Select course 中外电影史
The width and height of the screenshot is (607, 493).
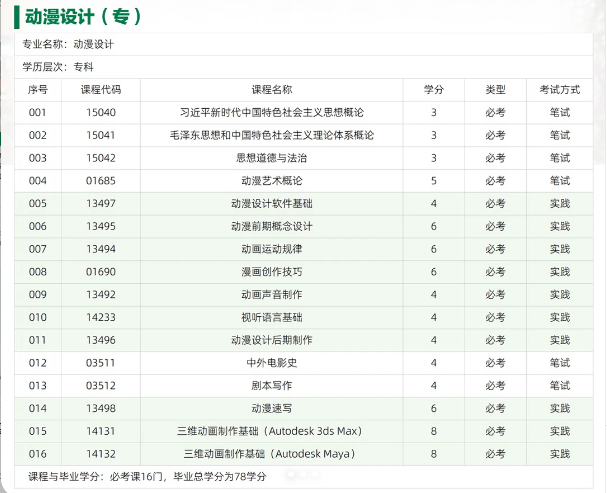272,363
